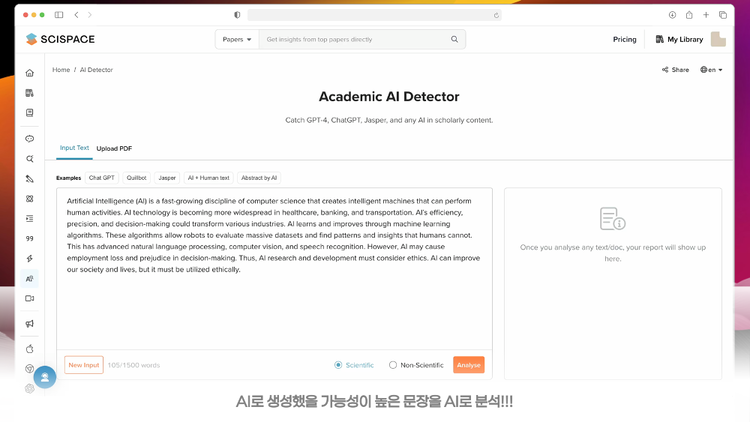Open the Home icon in sidebar
750x422 pixels.
tap(30, 73)
